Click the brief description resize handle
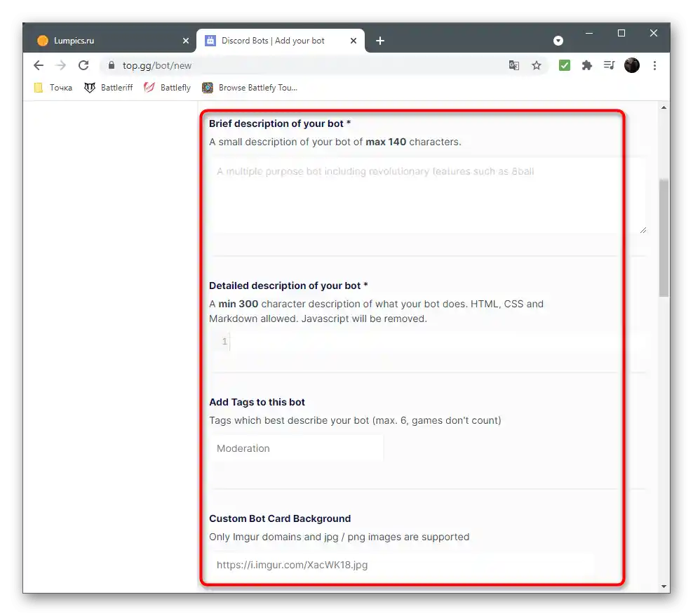 (643, 230)
